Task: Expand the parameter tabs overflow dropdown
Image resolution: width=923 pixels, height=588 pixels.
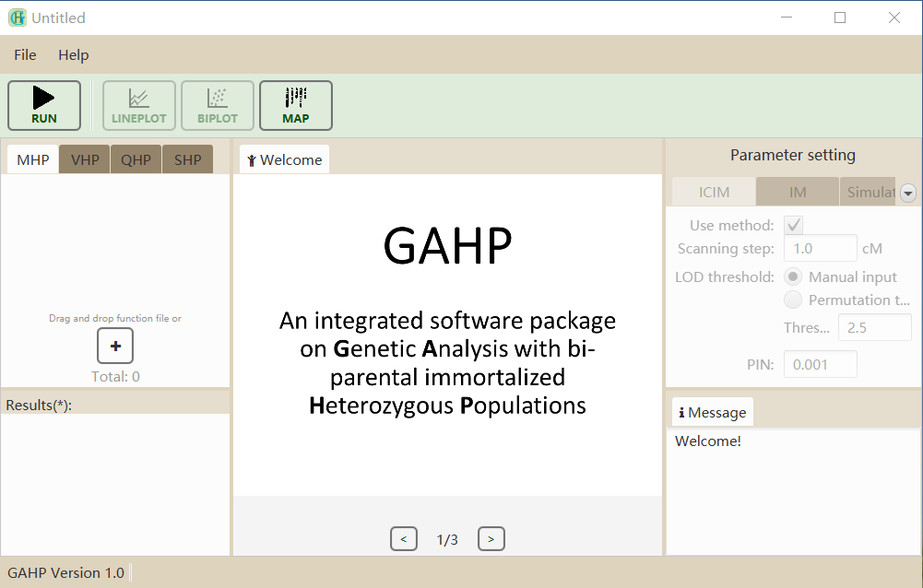Action: tap(908, 193)
